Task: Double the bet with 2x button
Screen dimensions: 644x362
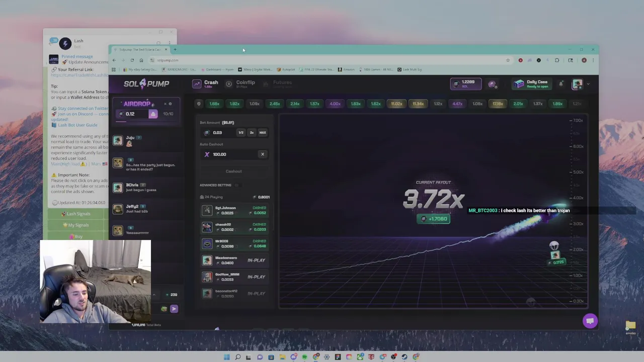Action: [x=252, y=133]
